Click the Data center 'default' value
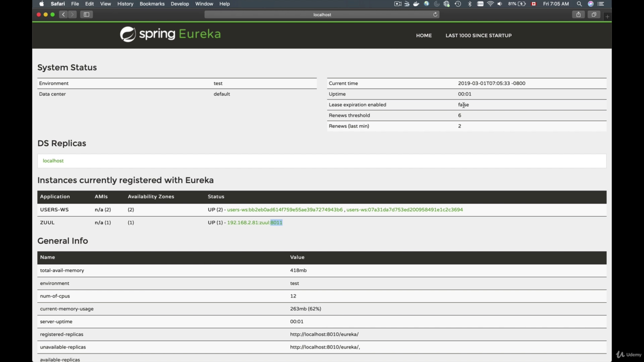The image size is (644, 362). pos(221,94)
